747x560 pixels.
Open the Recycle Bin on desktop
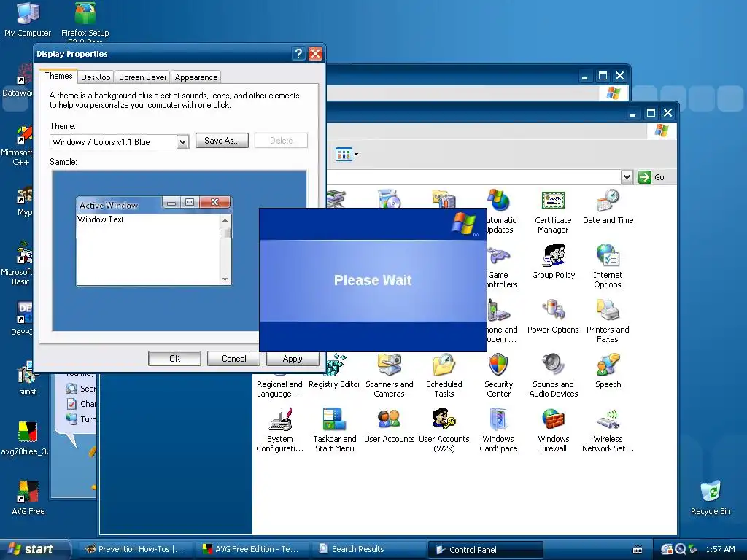point(711,498)
